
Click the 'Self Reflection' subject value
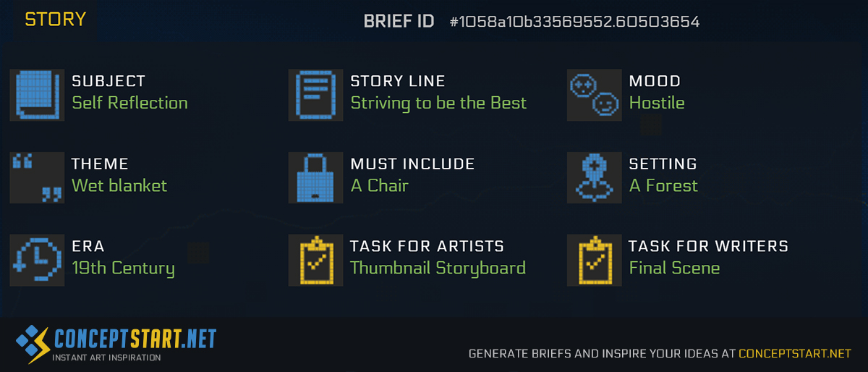click(130, 103)
